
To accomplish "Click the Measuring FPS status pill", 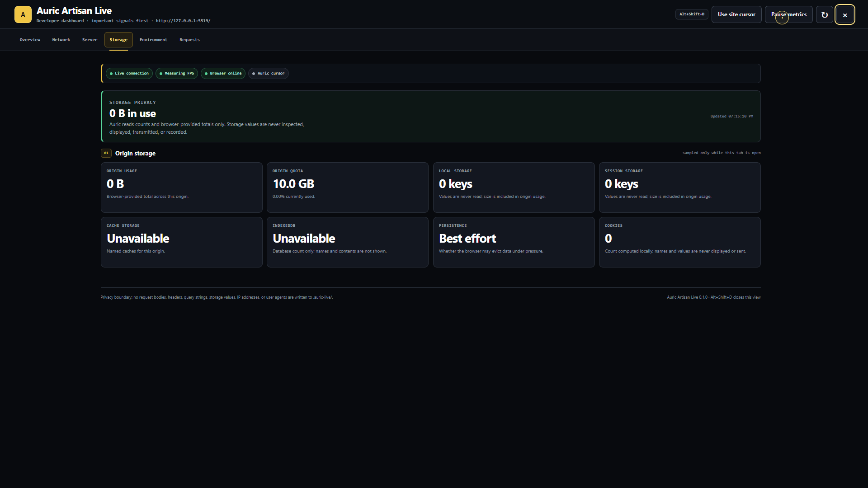I will (177, 73).
